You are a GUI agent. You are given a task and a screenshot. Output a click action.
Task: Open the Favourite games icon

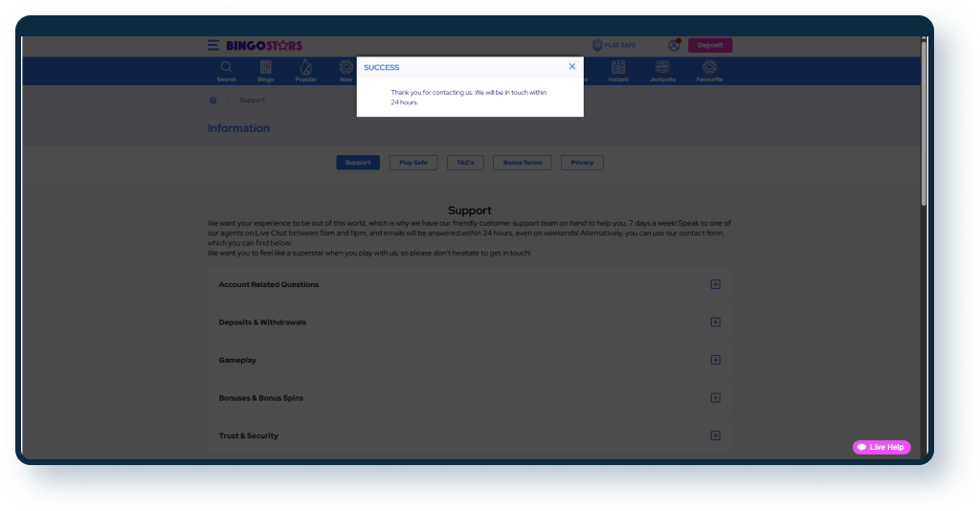(709, 68)
